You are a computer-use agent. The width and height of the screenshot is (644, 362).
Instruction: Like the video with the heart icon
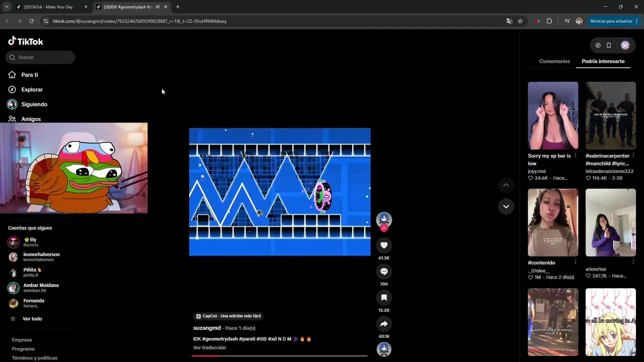click(x=384, y=245)
